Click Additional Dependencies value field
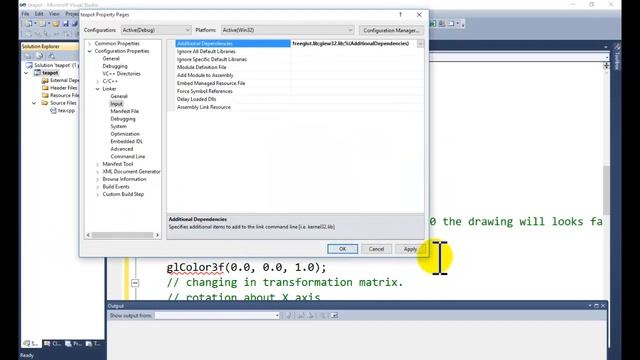 (x=353, y=44)
